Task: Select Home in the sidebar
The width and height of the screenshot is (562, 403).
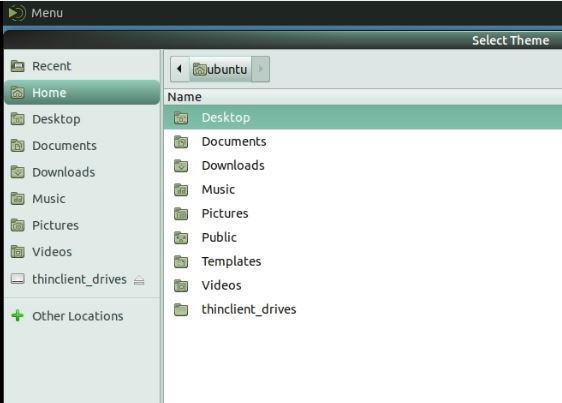Action: coord(82,93)
